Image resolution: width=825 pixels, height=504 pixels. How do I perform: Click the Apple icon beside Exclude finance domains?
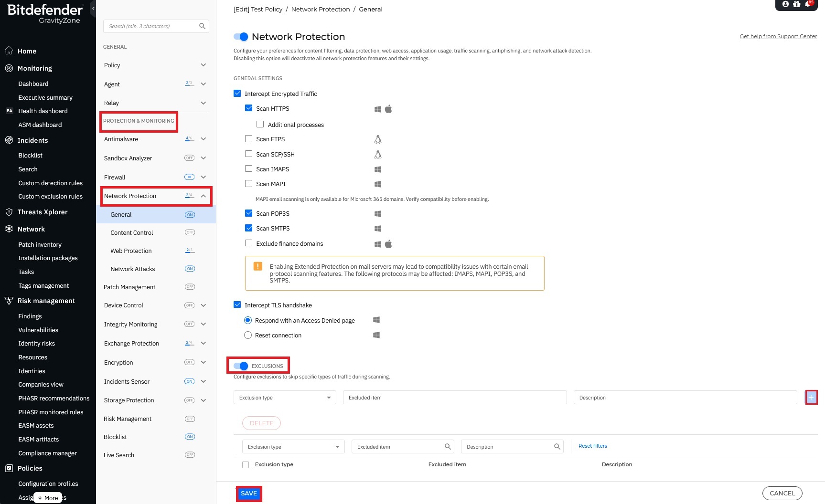[x=388, y=244]
